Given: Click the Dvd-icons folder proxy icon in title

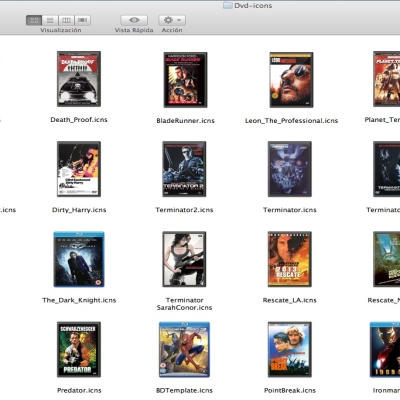Looking at the screenshot, I should (x=228, y=5).
